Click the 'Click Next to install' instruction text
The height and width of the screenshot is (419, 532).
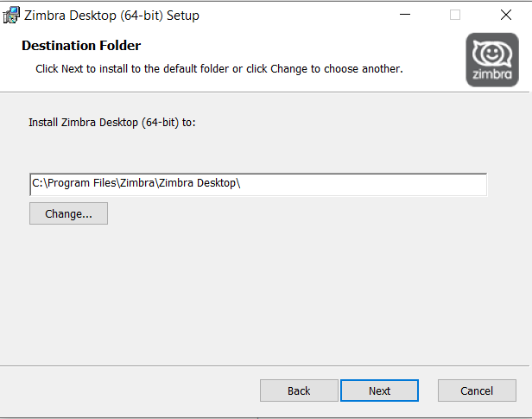click(x=219, y=69)
